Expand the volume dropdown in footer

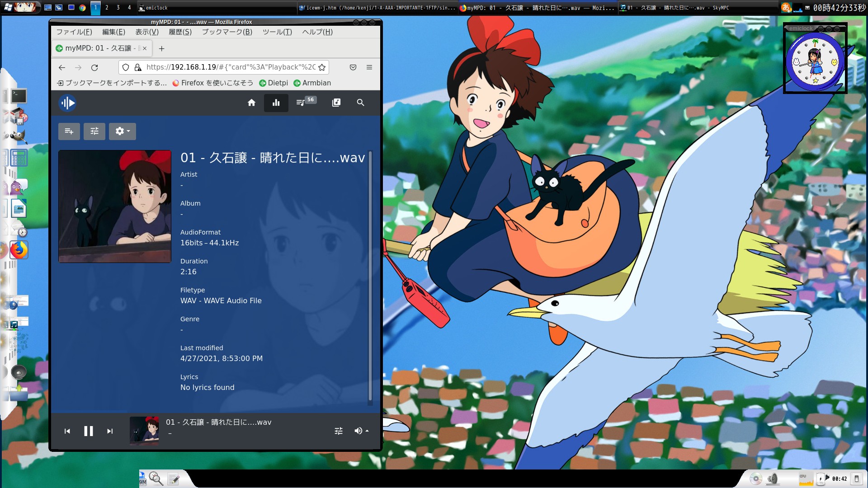click(361, 431)
